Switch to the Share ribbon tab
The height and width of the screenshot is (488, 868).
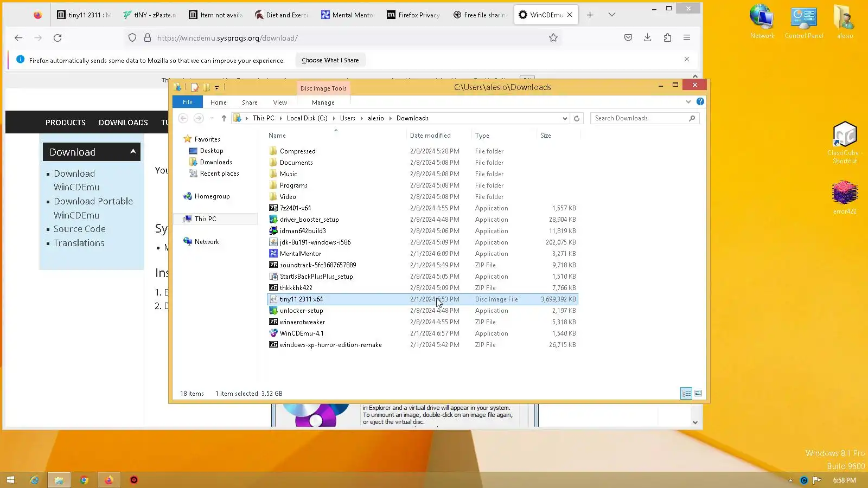point(250,102)
